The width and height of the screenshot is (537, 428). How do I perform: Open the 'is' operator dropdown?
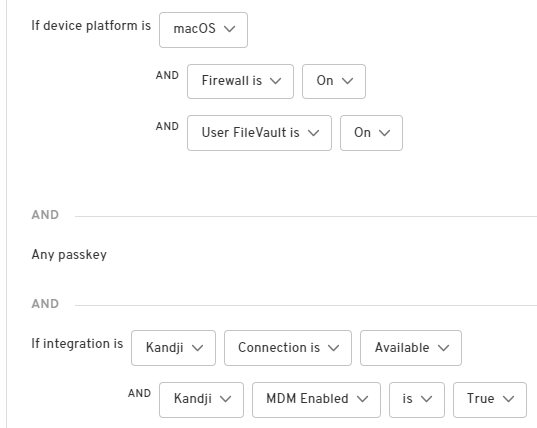click(417, 400)
